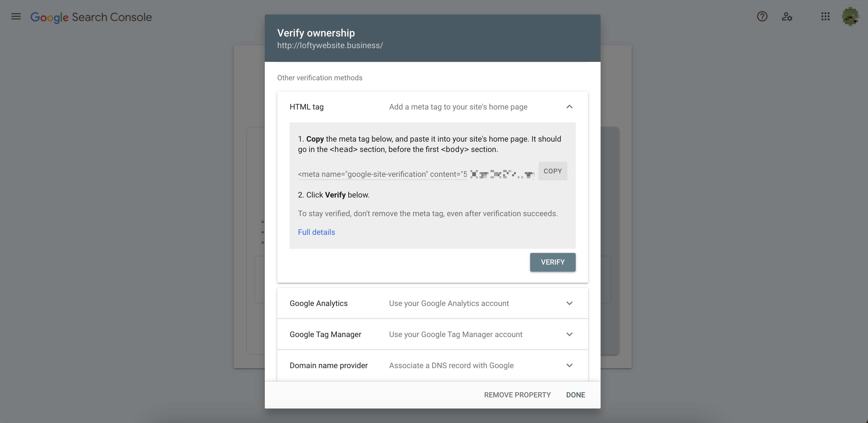Click the Domain name provider row label
Viewport: 868px width, 423px height.
[329, 366]
